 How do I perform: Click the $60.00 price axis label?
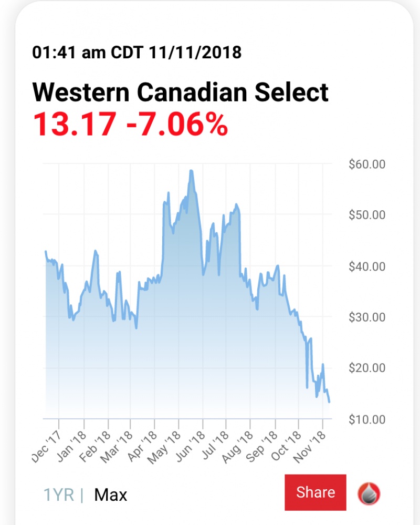(367, 164)
